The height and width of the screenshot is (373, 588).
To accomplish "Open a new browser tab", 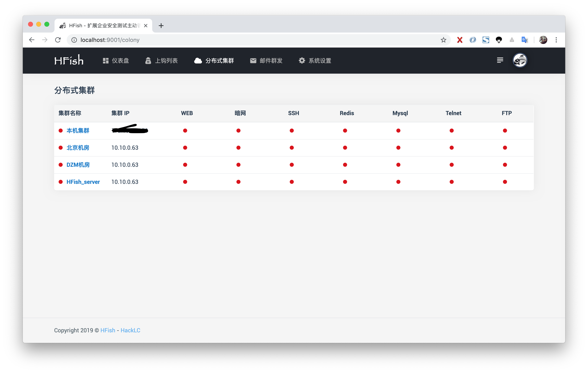I will pyautogui.click(x=161, y=26).
